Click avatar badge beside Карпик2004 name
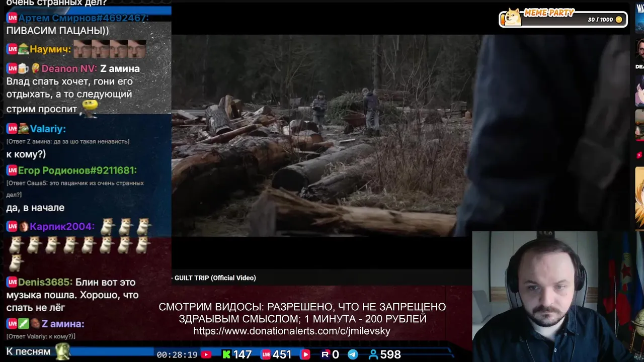 point(24,227)
